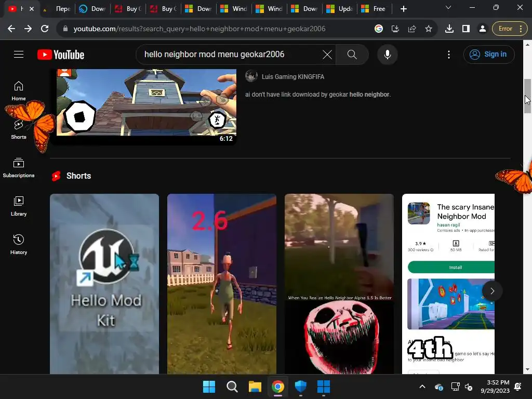Screen dimensions: 532x399
Task: Open Subscriptions in the sidebar
Action: point(19,168)
